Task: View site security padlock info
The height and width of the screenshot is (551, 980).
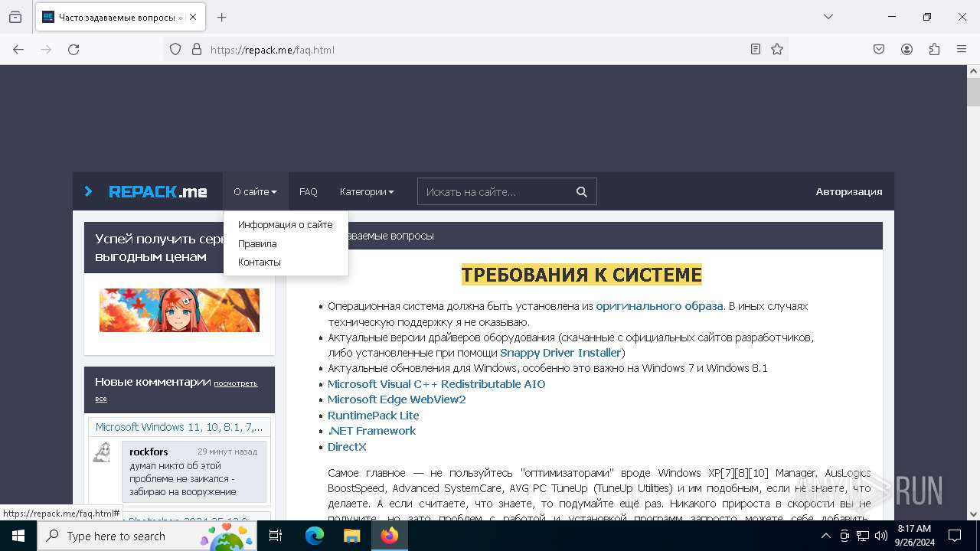Action: pos(197,50)
